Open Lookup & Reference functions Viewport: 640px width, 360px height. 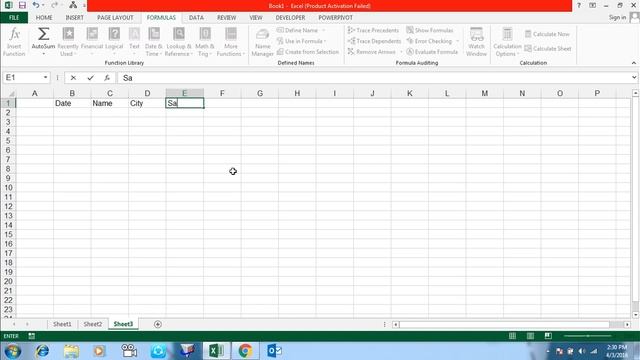178,42
